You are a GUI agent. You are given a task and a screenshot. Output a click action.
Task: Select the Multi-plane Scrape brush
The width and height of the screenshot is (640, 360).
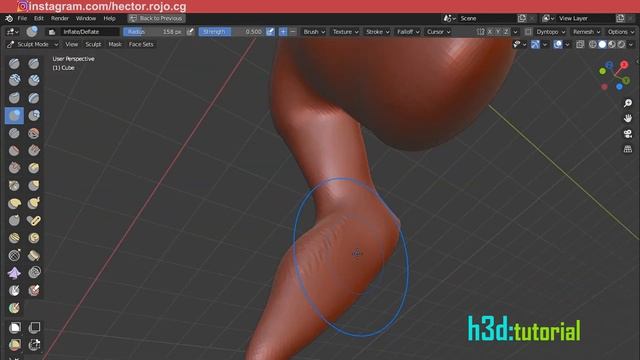(34, 168)
